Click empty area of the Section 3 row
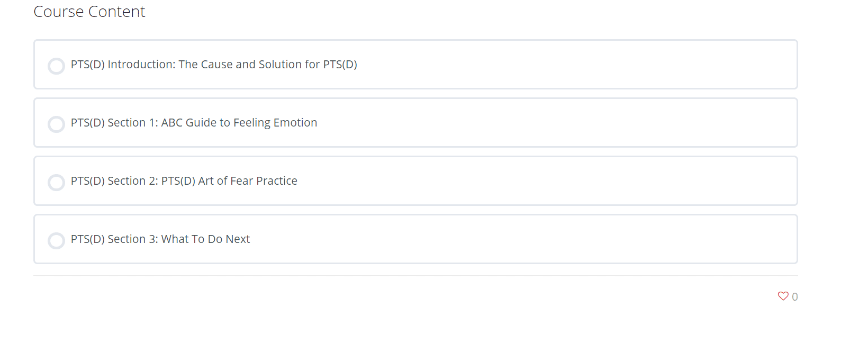The image size is (868, 343). [x=524, y=239]
